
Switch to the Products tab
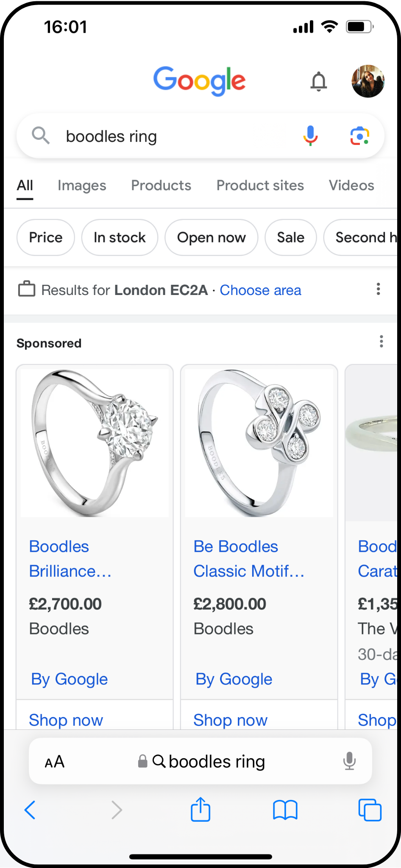(x=161, y=186)
